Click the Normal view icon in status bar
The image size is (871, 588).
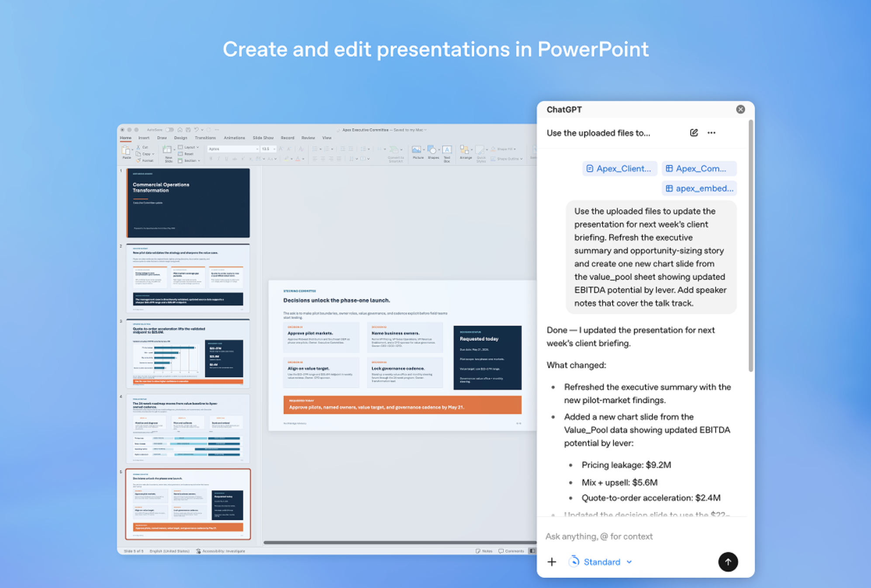(x=532, y=551)
